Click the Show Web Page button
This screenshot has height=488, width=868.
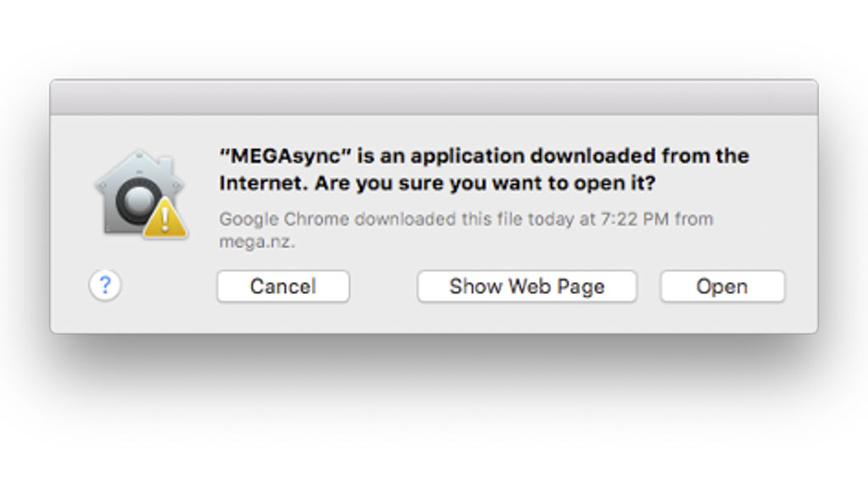(526, 286)
